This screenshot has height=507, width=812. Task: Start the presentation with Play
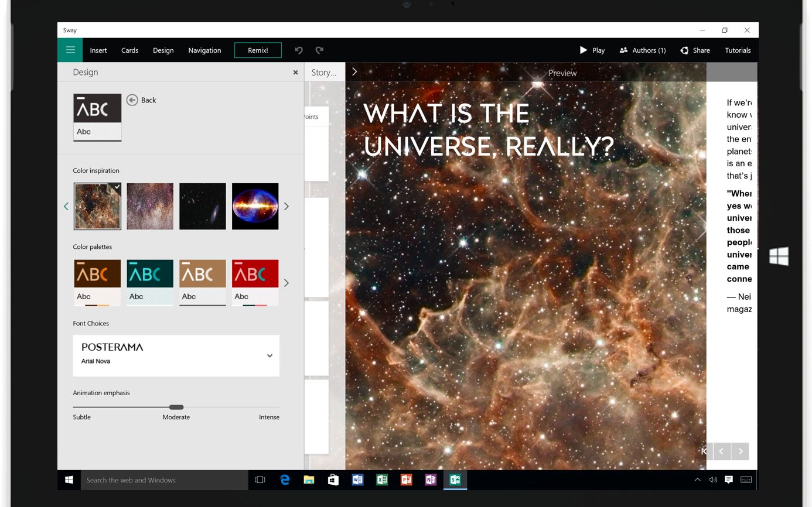(x=592, y=50)
